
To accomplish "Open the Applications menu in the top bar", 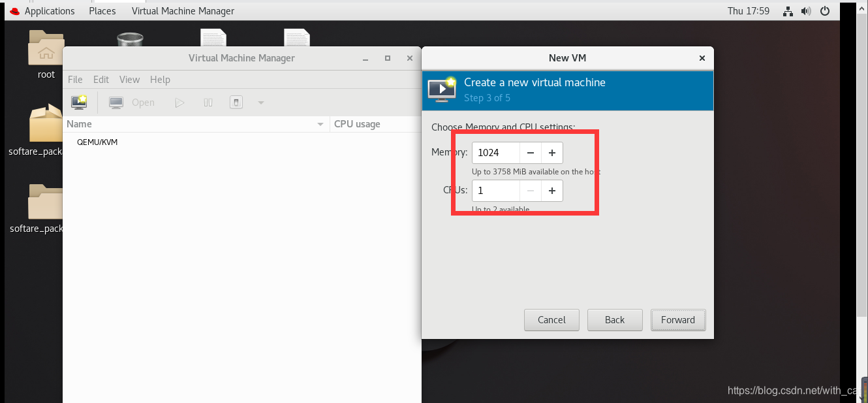I will 50,11.
